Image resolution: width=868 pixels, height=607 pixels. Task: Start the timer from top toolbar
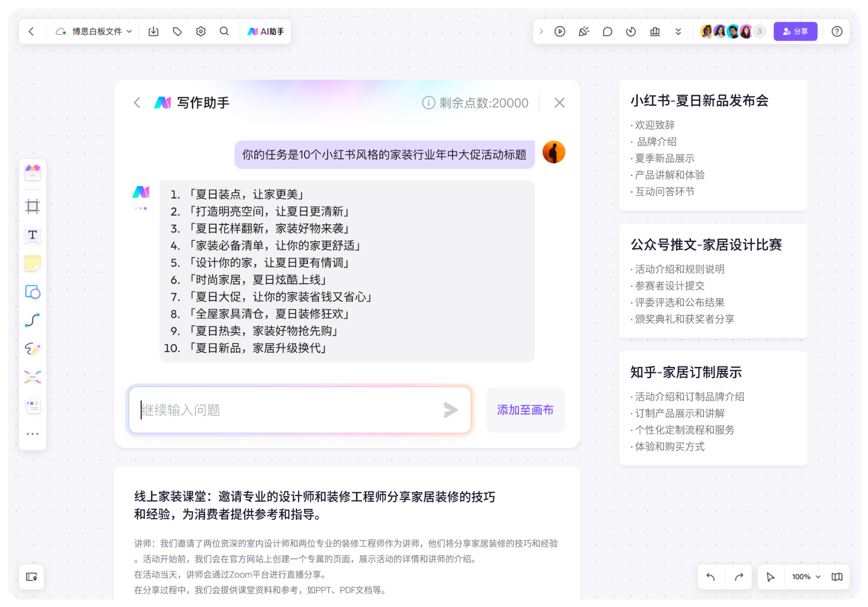[630, 32]
